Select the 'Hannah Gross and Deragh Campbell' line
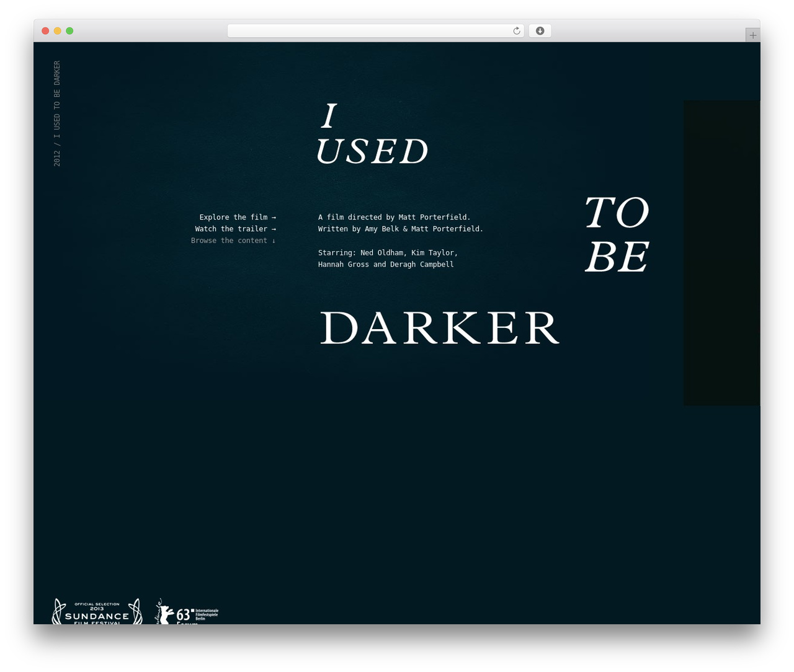The height and width of the screenshot is (672, 794). 386,265
